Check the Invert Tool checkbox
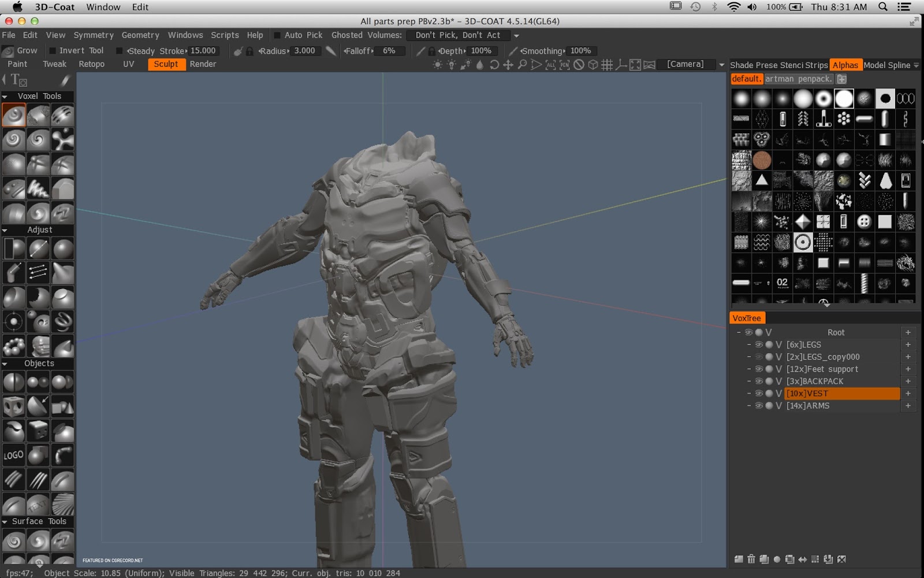The height and width of the screenshot is (578, 924). click(53, 51)
